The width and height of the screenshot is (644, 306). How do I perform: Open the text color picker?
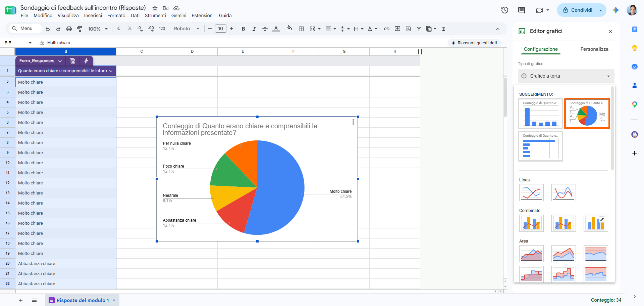[276, 29]
